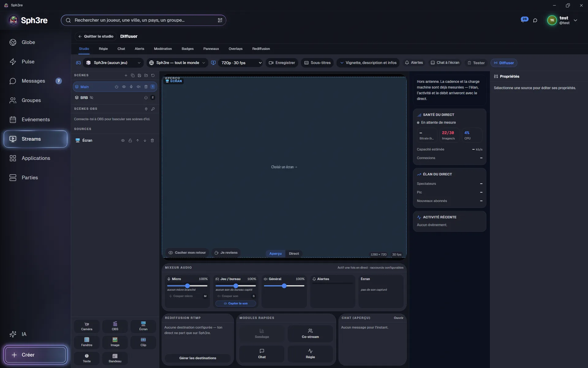
Task: Add a Fenêtre window source
Action: [87, 342]
